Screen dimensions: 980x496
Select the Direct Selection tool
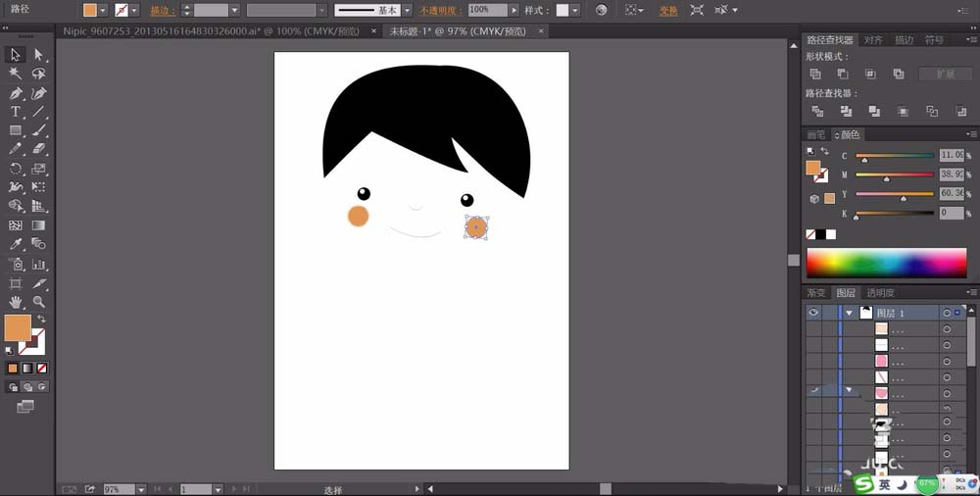click(x=39, y=55)
